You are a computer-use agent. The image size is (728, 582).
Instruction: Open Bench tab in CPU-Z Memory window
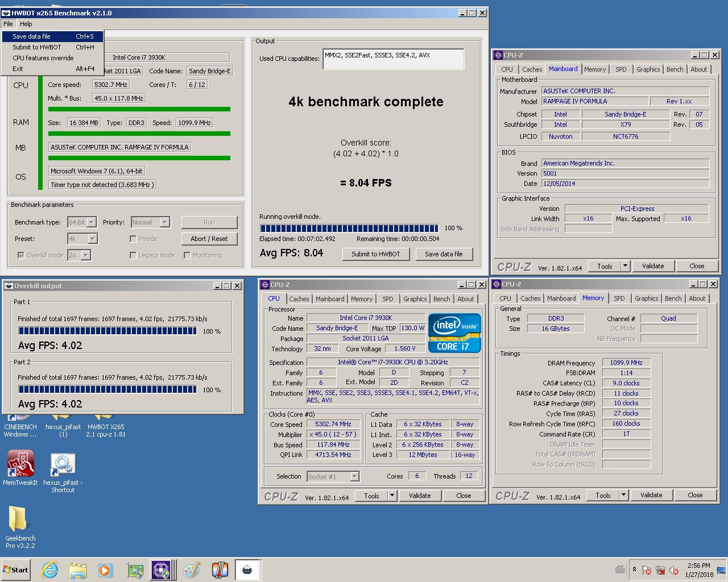[673, 298]
